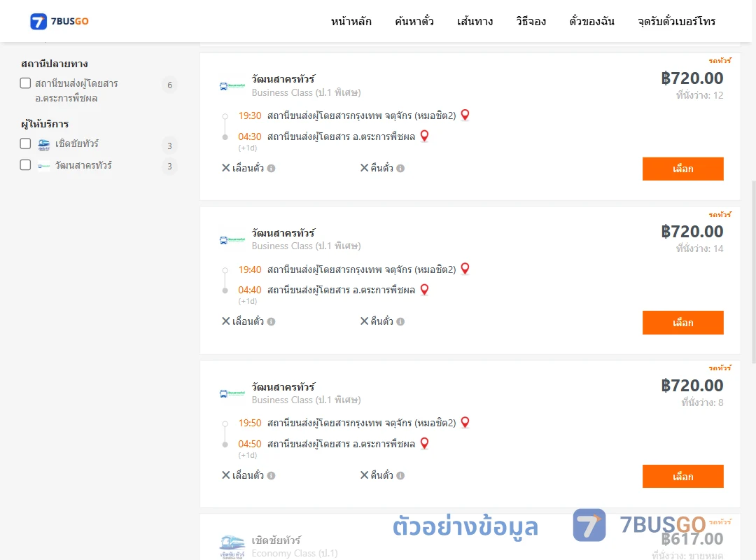This screenshot has height=560, width=756.
Task: Tick วัฒนสาครทัวร์ operator checkbox
Action: point(26,165)
